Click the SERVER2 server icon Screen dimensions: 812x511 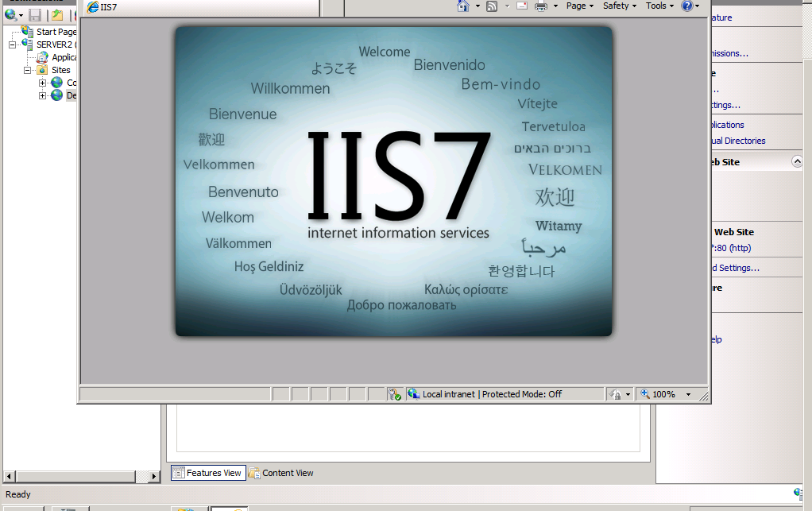28,44
